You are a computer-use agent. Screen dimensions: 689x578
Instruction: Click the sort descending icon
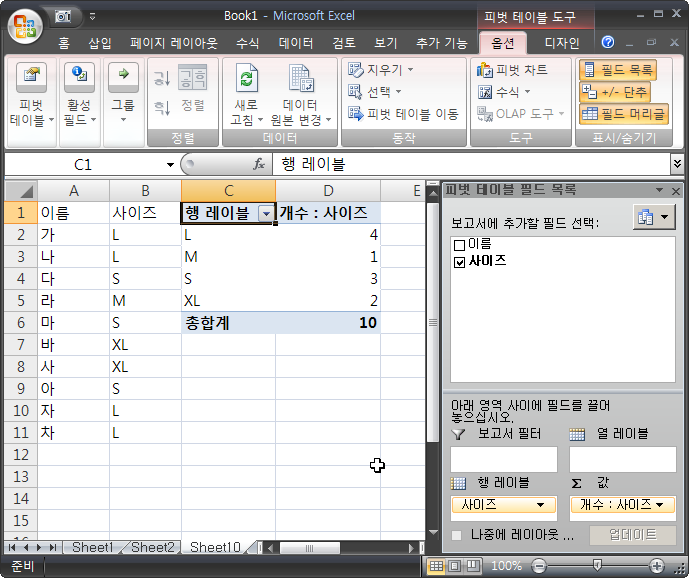click(x=162, y=107)
